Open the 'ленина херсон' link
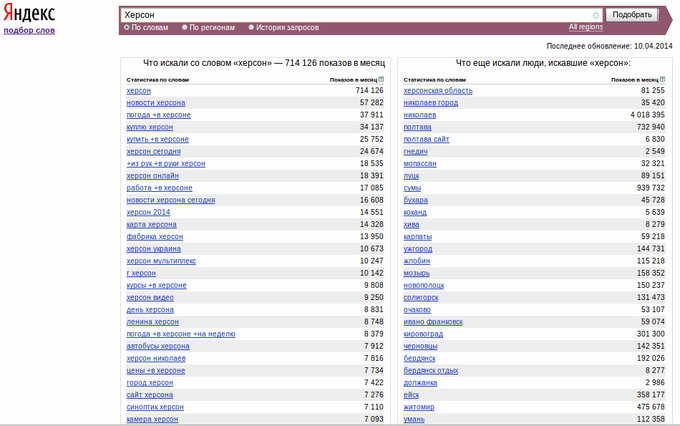 coord(153,322)
